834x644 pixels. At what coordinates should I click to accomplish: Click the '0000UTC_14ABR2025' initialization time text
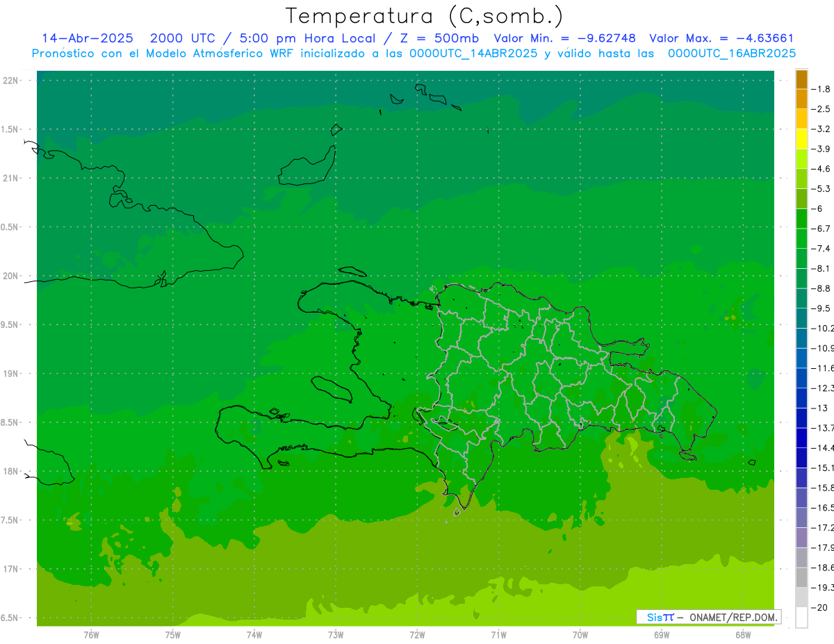click(x=473, y=53)
